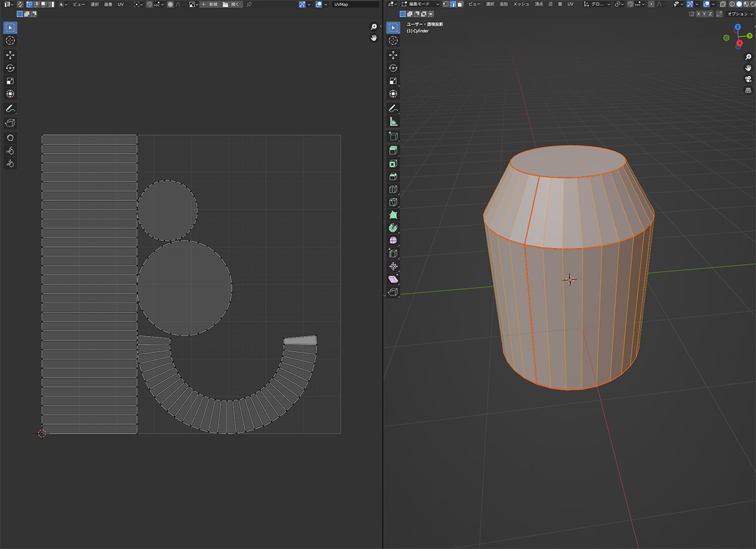This screenshot has width=756, height=549.
Task: Pick the Loop Cut tool in 3D viewport
Action: 394,189
